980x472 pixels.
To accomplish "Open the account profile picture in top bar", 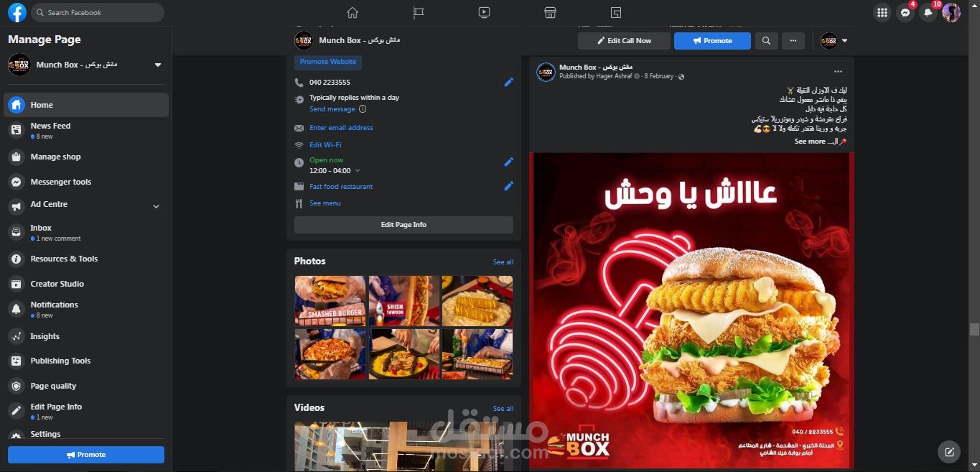I will click(x=951, y=12).
